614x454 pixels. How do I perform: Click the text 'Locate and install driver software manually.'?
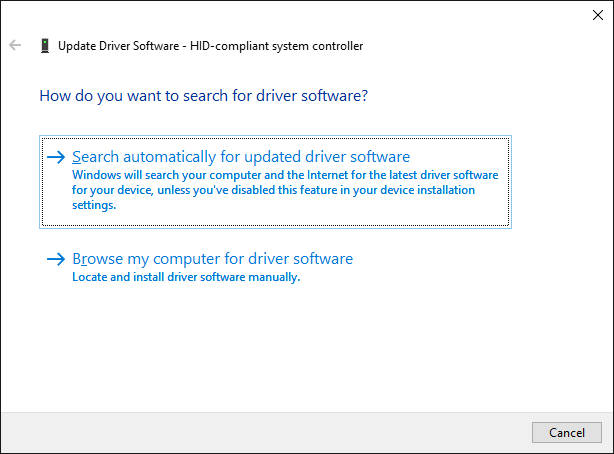click(186, 277)
